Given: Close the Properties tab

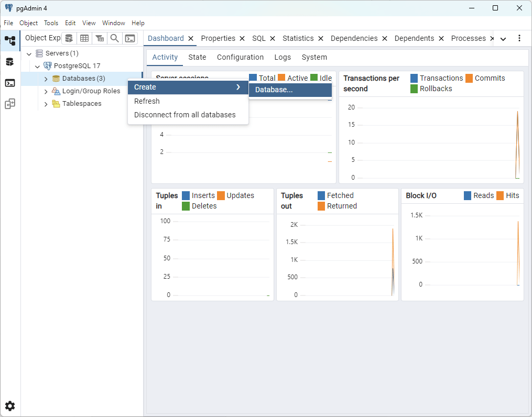Looking at the screenshot, I should coord(242,38).
